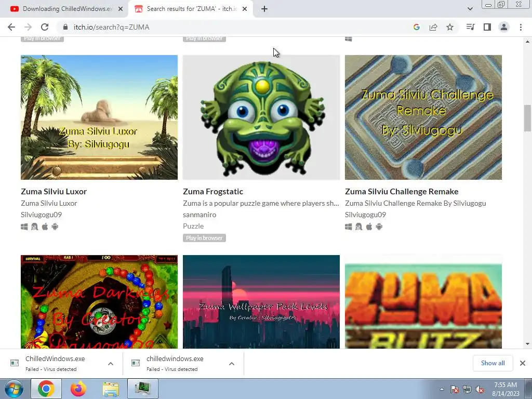
Task: Open the Zuma Silviu Challenge Remake title link
Action: [x=402, y=191]
